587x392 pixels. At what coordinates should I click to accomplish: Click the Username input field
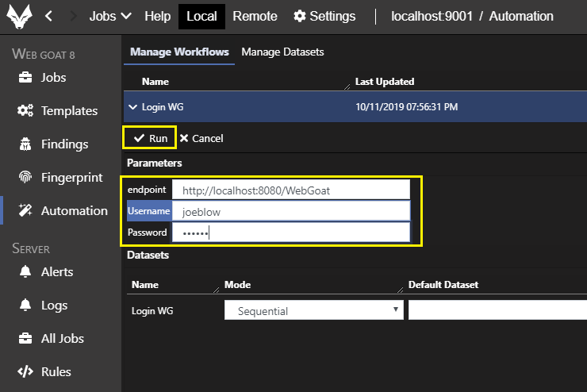[x=291, y=212]
